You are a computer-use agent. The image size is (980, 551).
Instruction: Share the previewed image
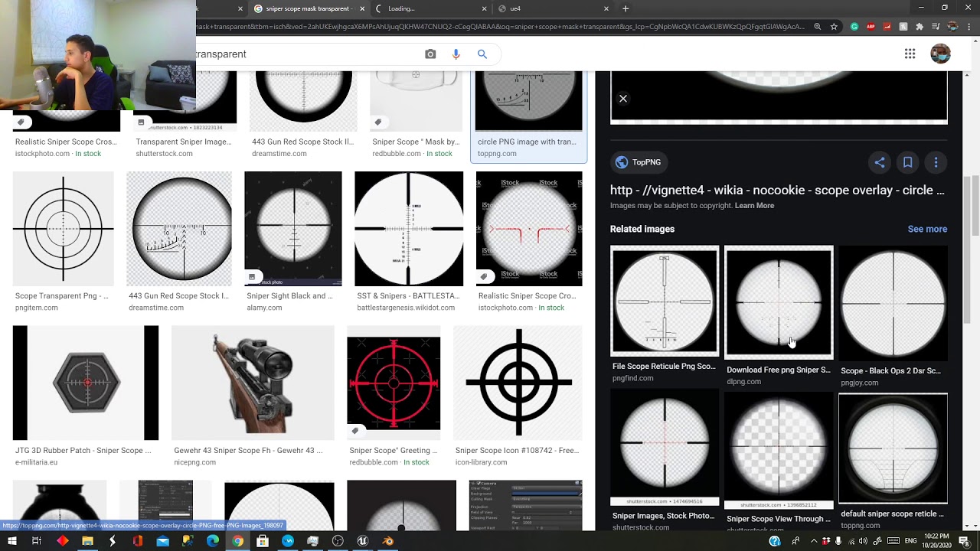coord(880,162)
